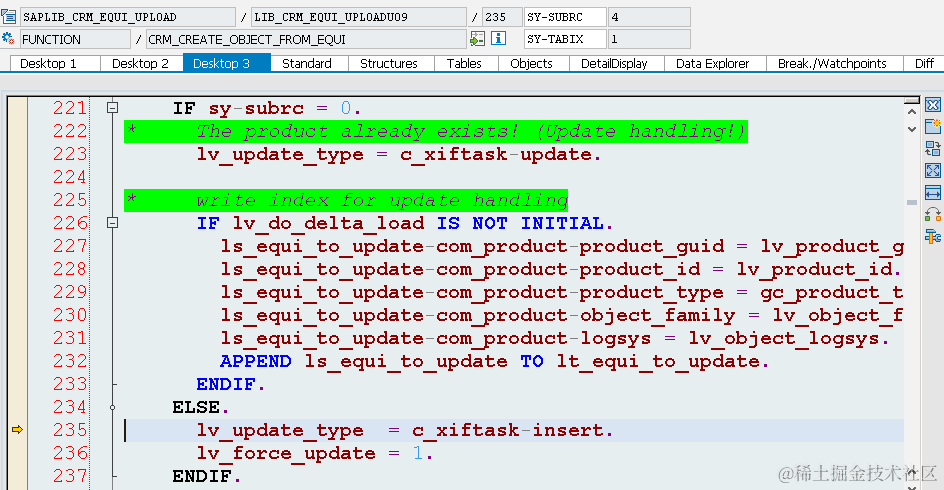Click the product_guid assignment on line 227

coord(562,246)
